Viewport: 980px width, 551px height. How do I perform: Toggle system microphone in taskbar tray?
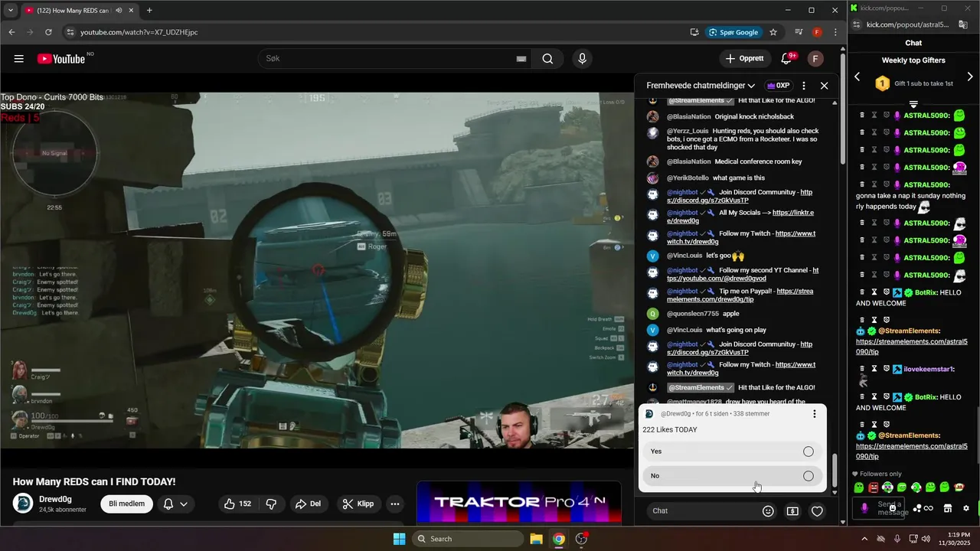(x=897, y=539)
